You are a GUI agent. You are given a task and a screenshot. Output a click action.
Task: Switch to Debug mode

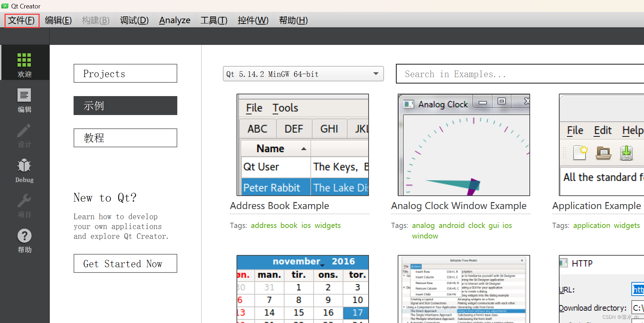25,170
